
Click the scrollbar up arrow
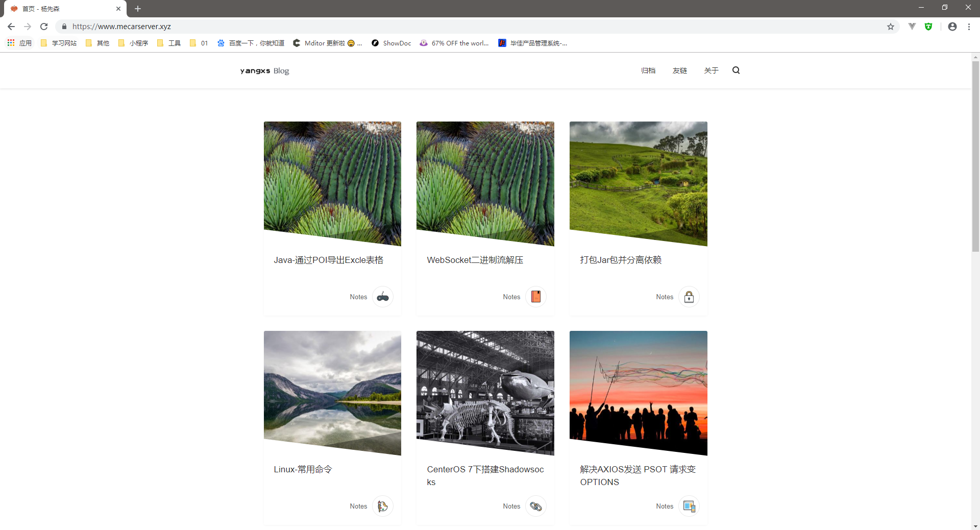click(975, 57)
